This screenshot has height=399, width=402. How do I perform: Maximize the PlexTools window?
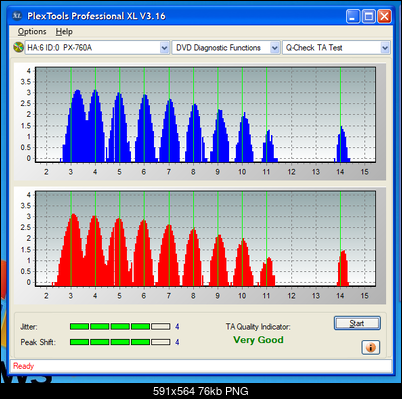pyautogui.click(x=369, y=16)
